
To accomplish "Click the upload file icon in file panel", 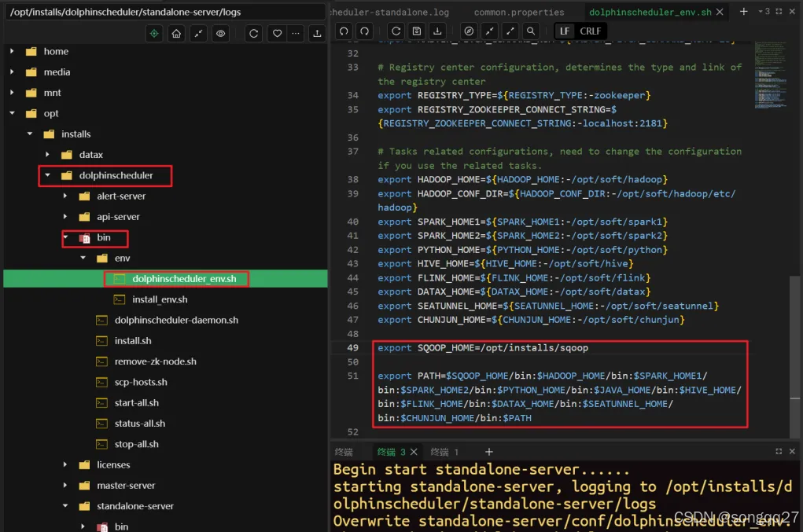I will (x=317, y=33).
